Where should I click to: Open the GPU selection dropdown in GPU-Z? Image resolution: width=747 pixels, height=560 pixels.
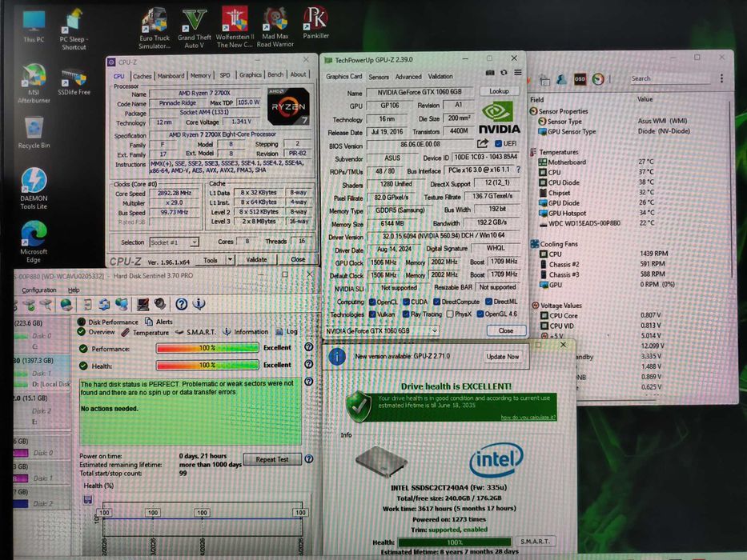(x=382, y=330)
